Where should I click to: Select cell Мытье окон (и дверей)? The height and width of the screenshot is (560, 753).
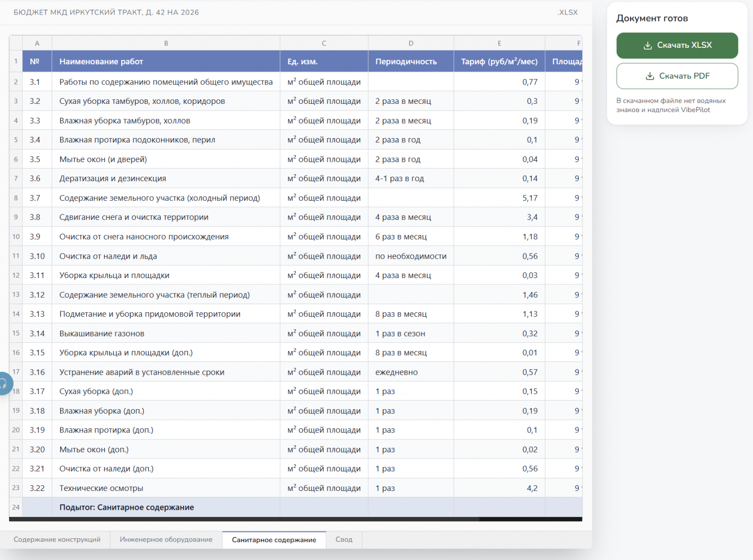(166, 159)
